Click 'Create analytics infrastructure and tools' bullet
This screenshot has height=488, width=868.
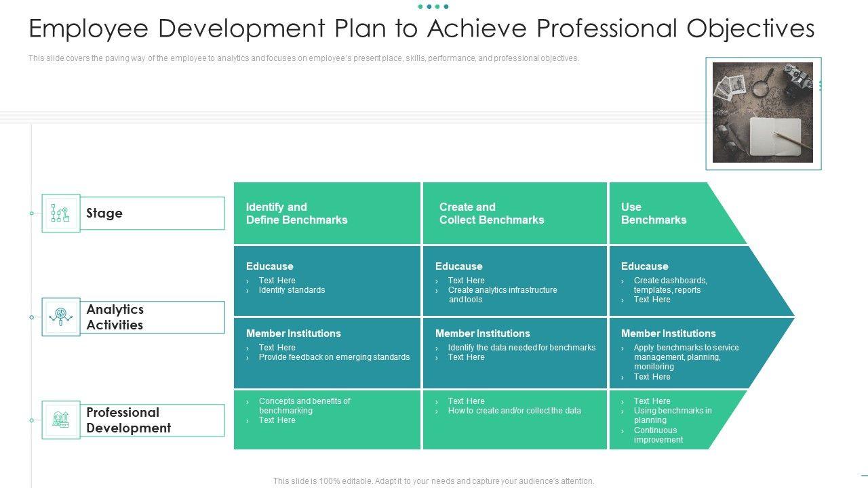coord(502,295)
